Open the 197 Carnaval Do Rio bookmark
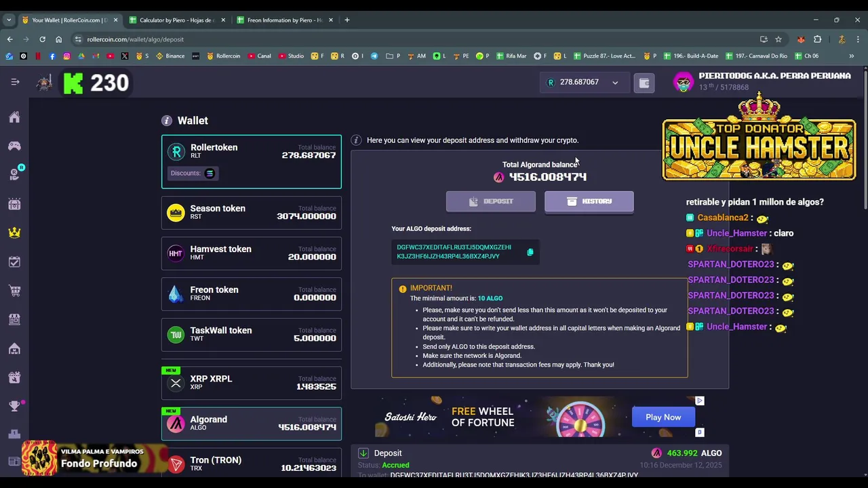868x488 pixels. (x=756, y=56)
